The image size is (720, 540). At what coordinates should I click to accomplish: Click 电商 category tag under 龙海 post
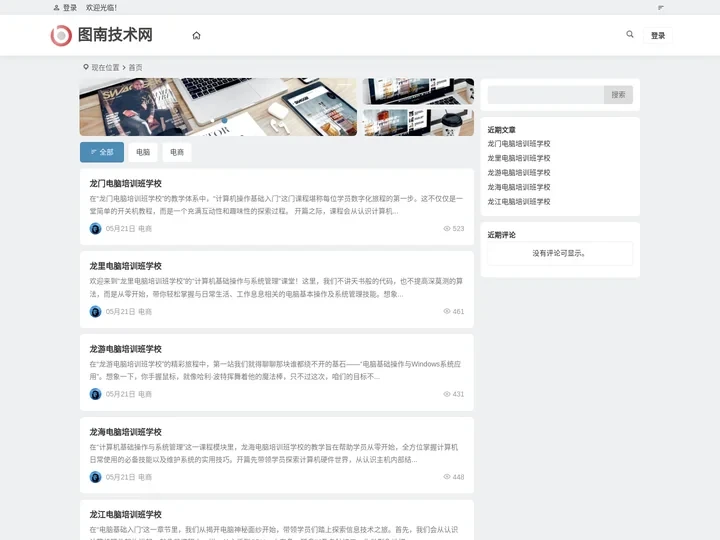point(145,478)
